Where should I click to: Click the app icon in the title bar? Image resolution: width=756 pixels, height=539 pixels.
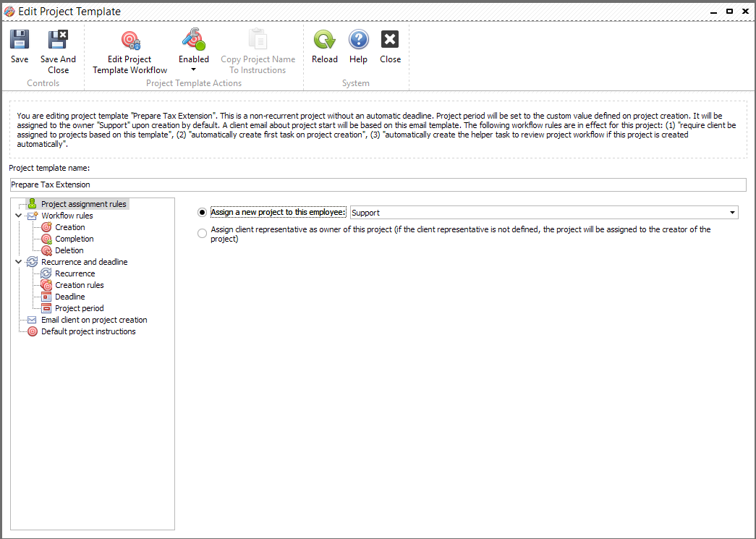click(9, 11)
